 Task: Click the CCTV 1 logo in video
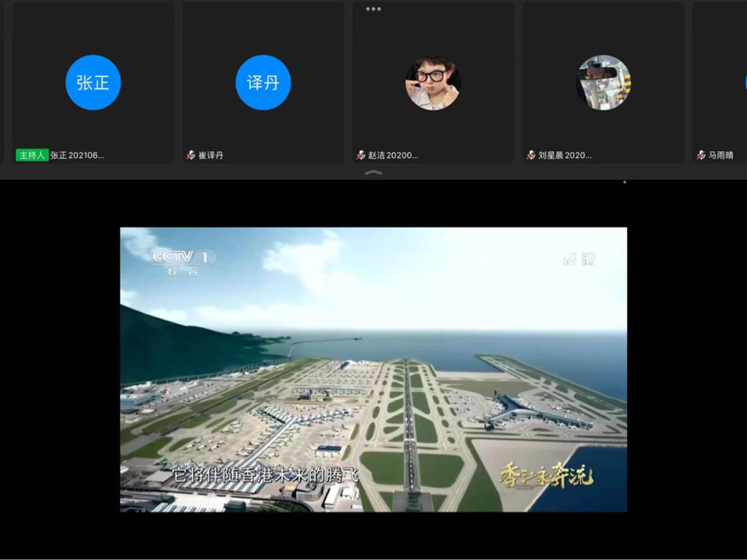(x=183, y=260)
